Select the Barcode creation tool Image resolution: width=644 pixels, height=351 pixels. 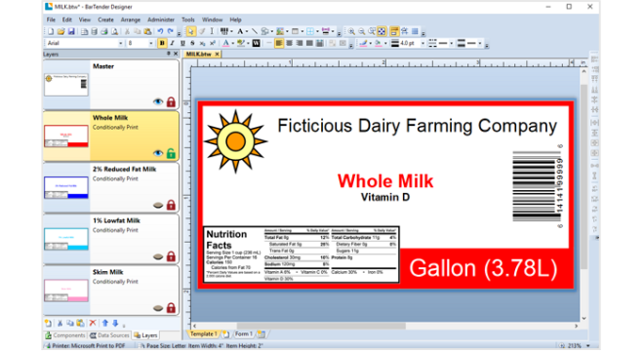click(x=224, y=31)
